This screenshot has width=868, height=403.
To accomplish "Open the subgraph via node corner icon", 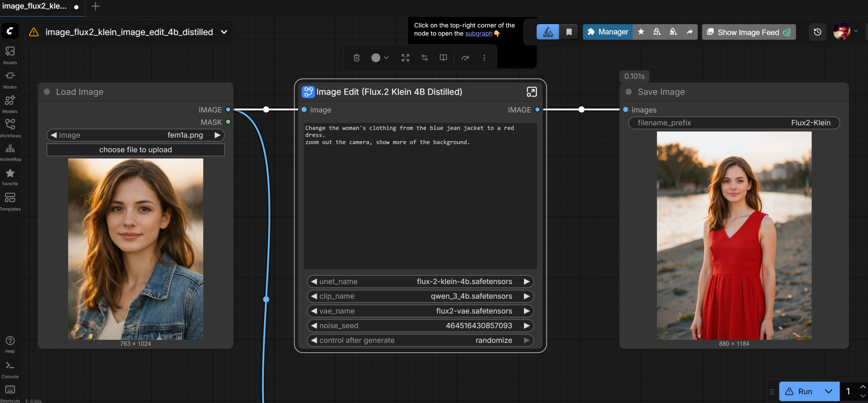I will (x=532, y=92).
